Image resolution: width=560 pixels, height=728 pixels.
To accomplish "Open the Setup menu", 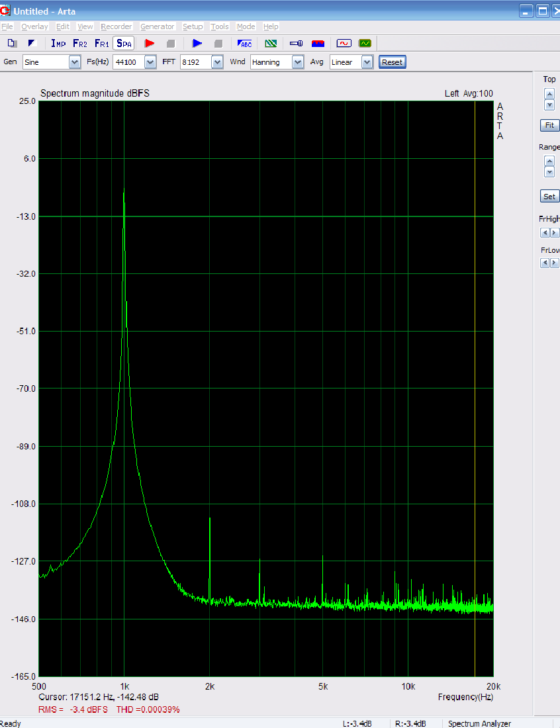I will pos(193,26).
